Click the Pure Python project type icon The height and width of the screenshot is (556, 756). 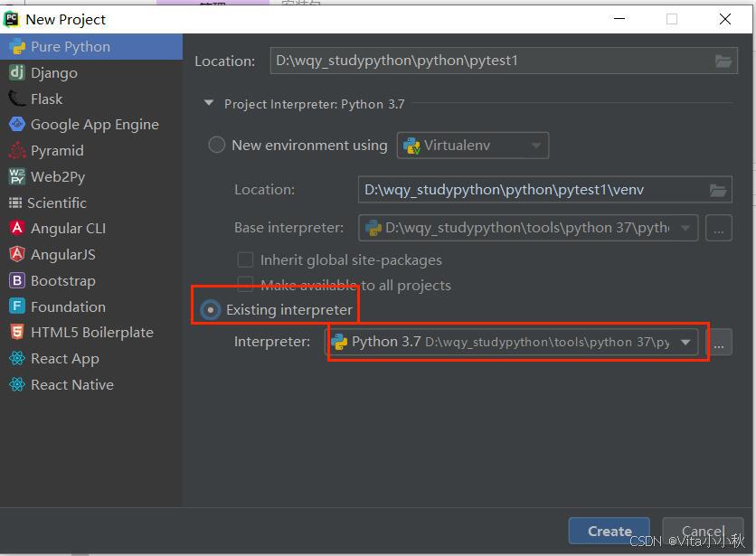(x=17, y=47)
